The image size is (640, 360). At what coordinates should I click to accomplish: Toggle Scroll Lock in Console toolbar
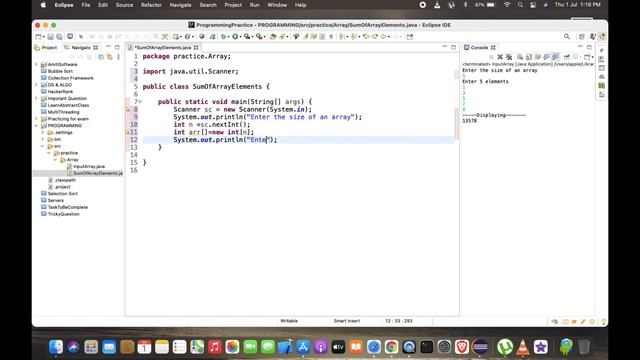pyautogui.click(x=529, y=57)
